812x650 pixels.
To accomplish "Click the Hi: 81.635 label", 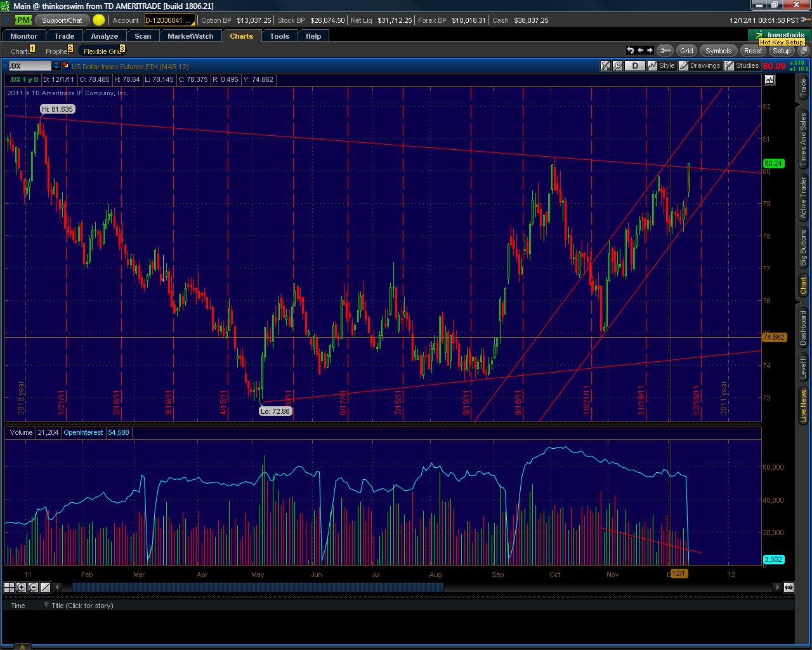I will point(57,109).
